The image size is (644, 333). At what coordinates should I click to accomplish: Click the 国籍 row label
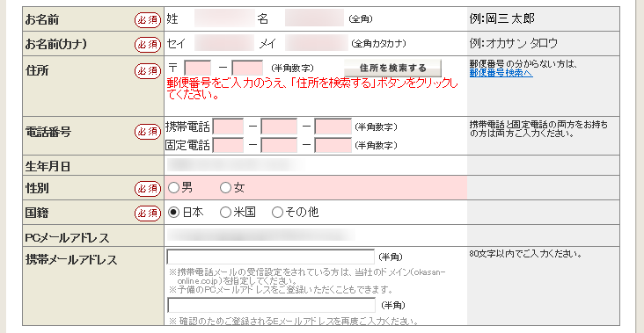tap(37, 214)
